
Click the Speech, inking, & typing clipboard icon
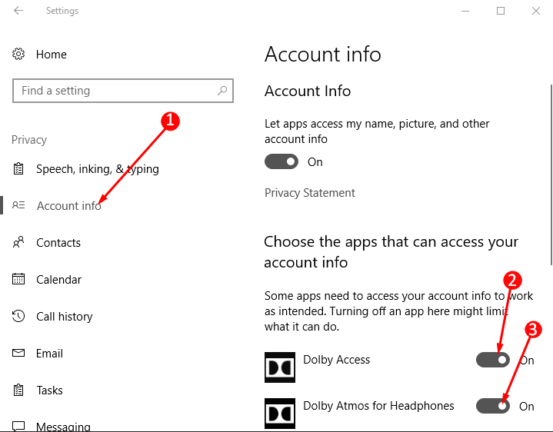[18, 169]
